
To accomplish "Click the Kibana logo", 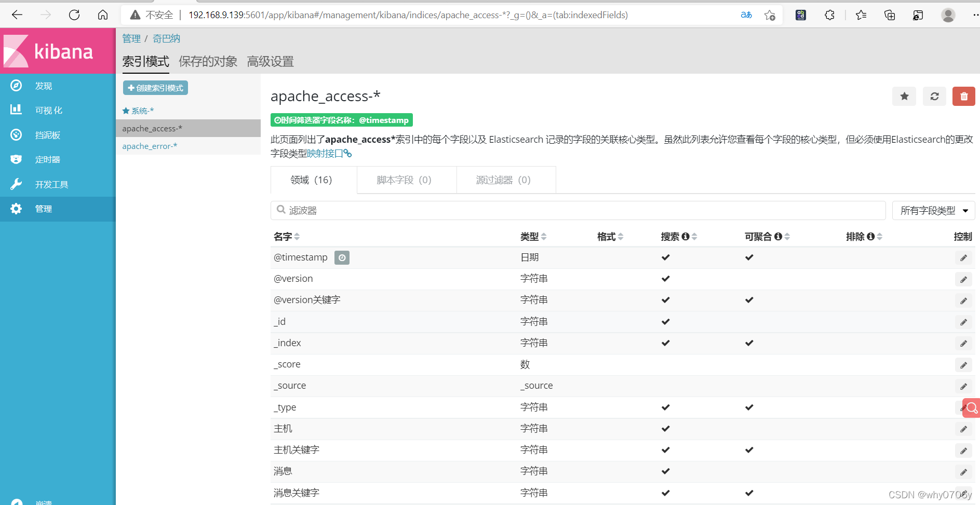I will 58,51.
